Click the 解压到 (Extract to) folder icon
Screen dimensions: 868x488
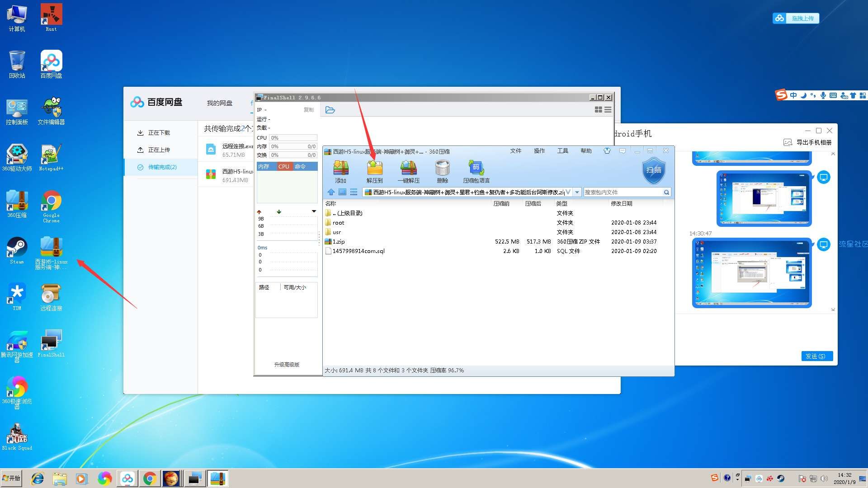(x=374, y=169)
